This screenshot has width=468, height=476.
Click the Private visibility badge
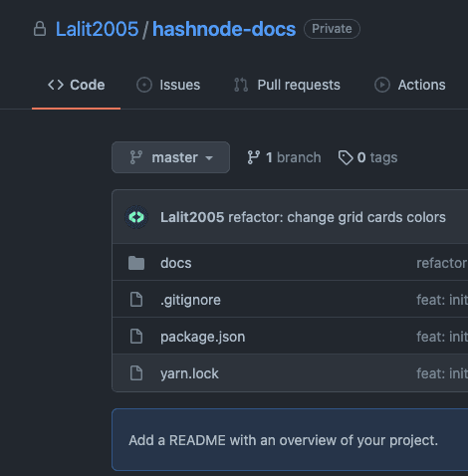(332, 29)
